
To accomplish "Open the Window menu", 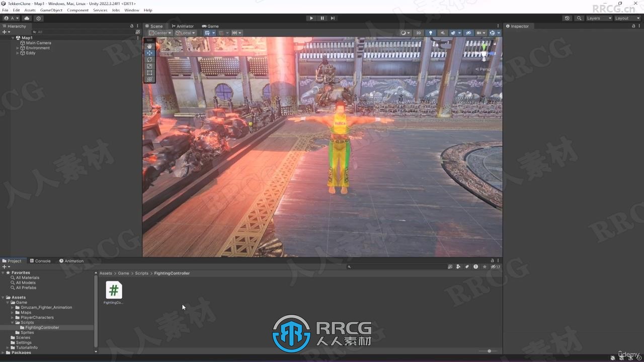I will click(x=132, y=10).
